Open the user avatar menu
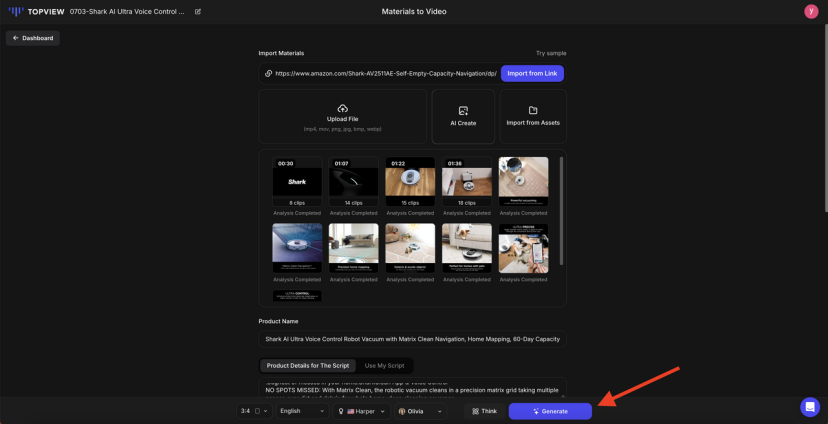The width and height of the screenshot is (828, 424). [811, 11]
